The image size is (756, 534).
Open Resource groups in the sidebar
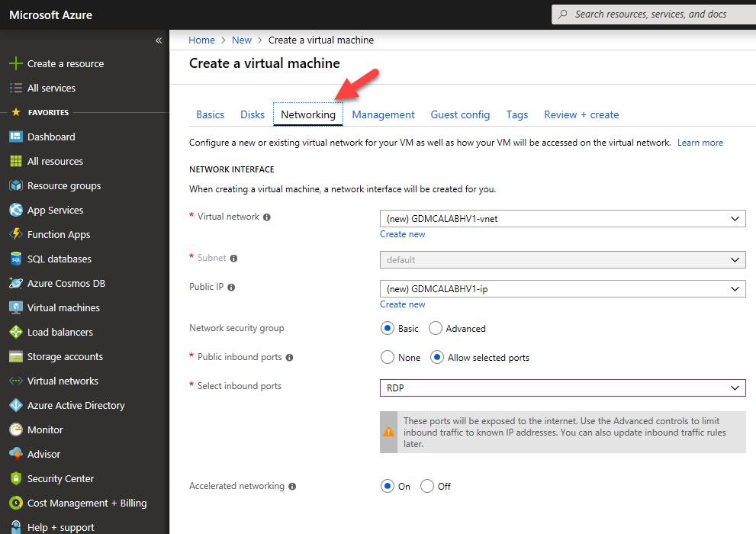pyautogui.click(x=64, y=185)
